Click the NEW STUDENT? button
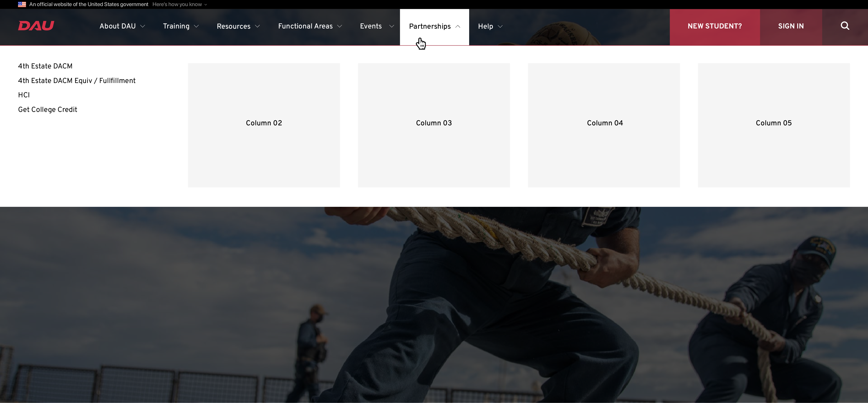This screenshot has width=868, height=403. coord(715,27)
